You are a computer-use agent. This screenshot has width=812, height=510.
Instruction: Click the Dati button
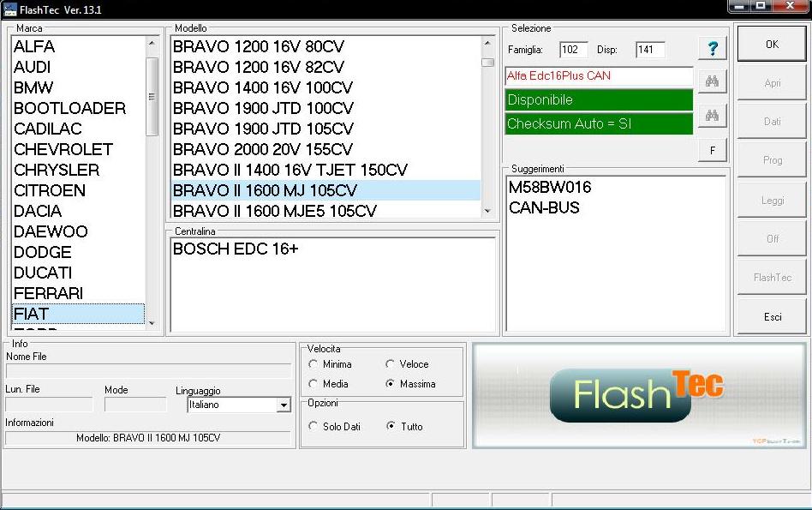click(x=772, y=122)
